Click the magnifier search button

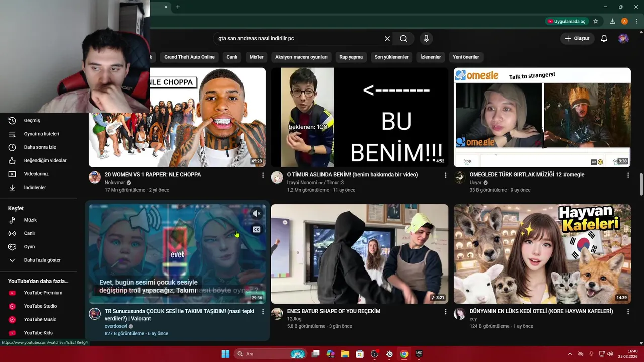click(x=404, y=39)
